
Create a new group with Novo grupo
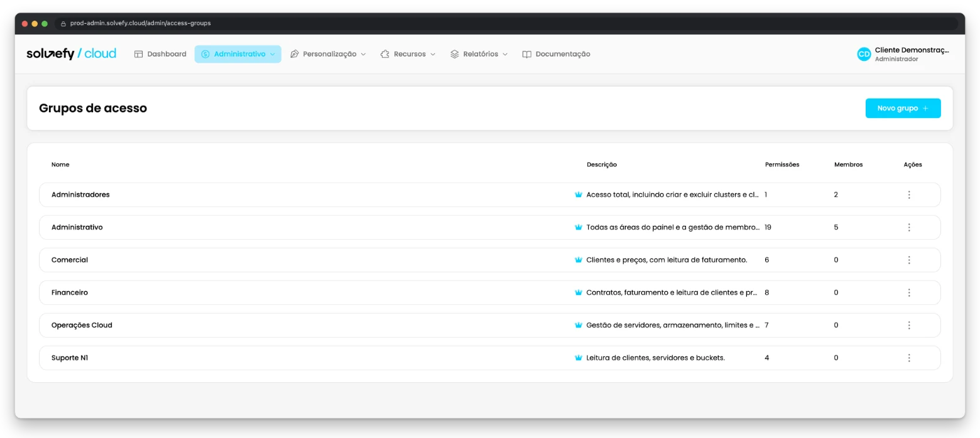[x=903, y=108]
